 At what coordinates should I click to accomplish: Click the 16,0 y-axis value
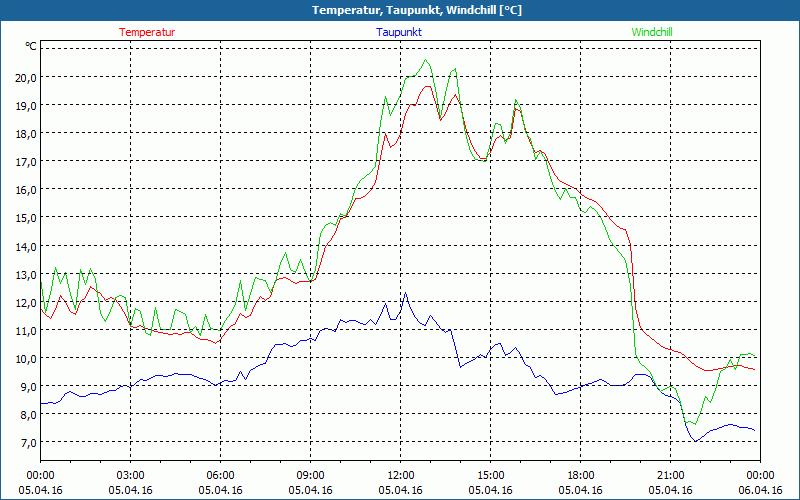[x=27, y=190]
